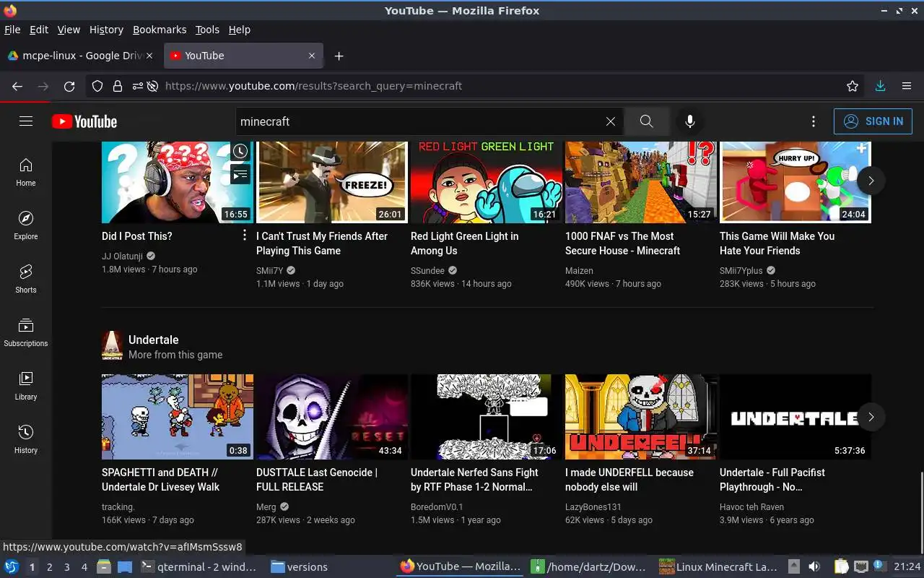Open the Undertale game shelf title
This screenshot has height=578, width=924.
(154, 340)
